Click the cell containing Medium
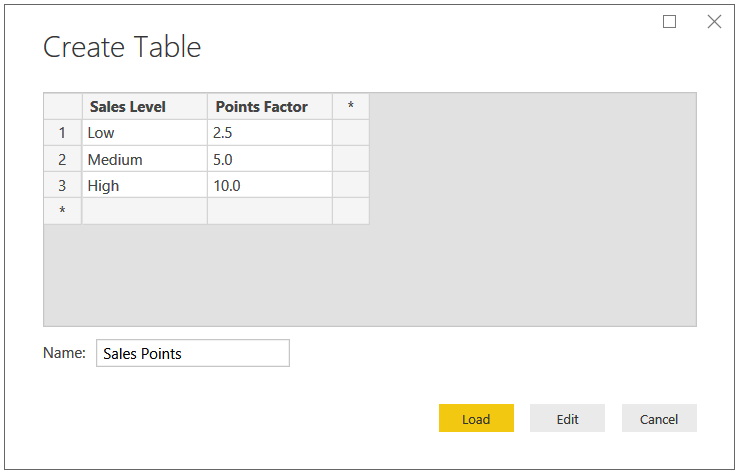 pos(145,159)
